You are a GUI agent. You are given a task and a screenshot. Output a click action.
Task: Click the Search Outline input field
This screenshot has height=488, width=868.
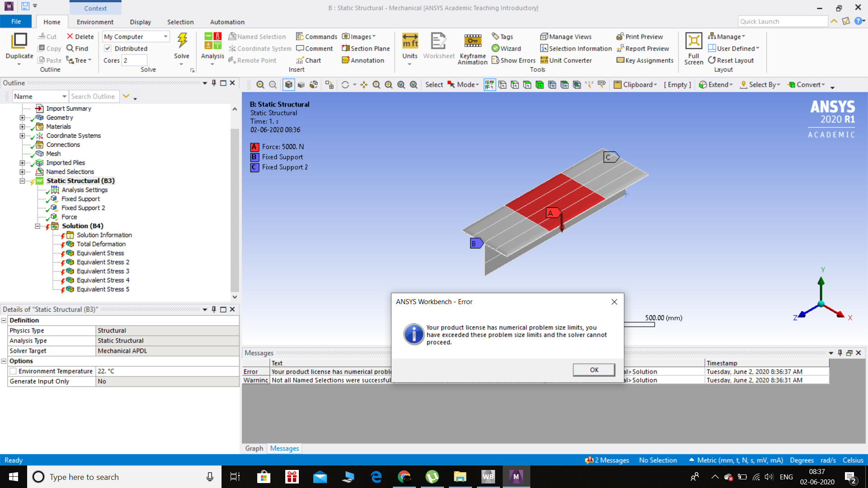94,96
